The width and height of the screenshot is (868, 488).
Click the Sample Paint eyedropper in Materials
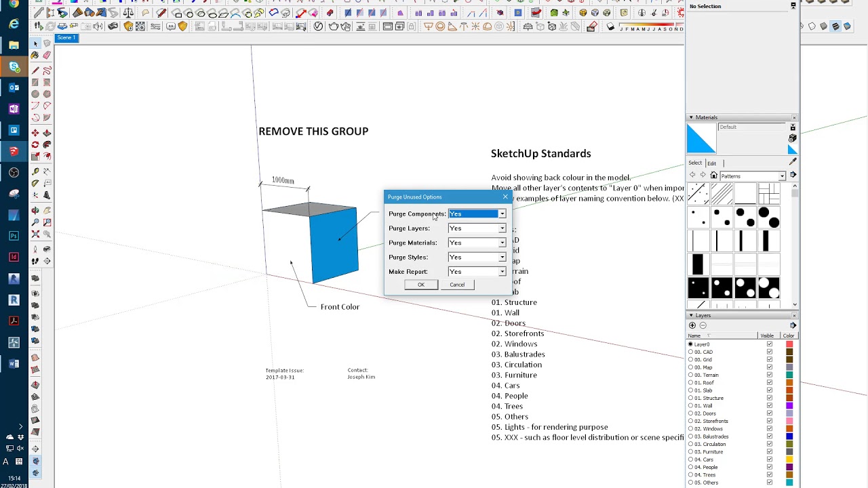tap(793, 163)
